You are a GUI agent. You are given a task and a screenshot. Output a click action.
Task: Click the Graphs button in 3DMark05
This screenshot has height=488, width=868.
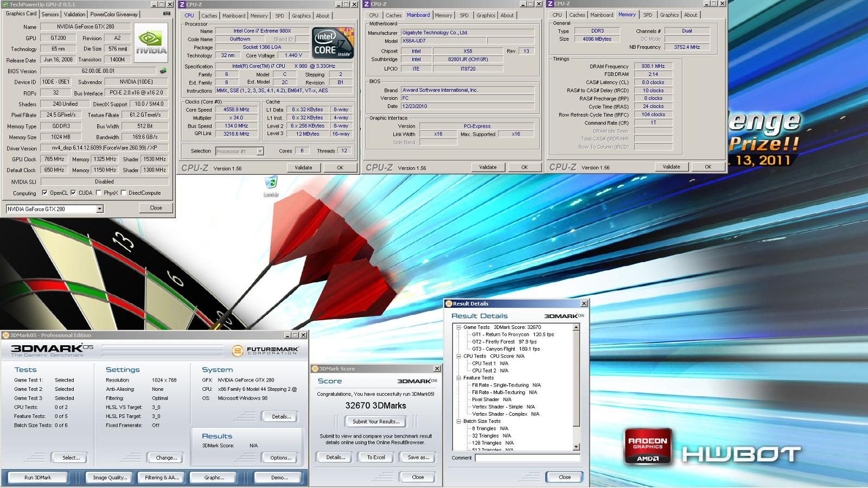[x=214, y=477]
